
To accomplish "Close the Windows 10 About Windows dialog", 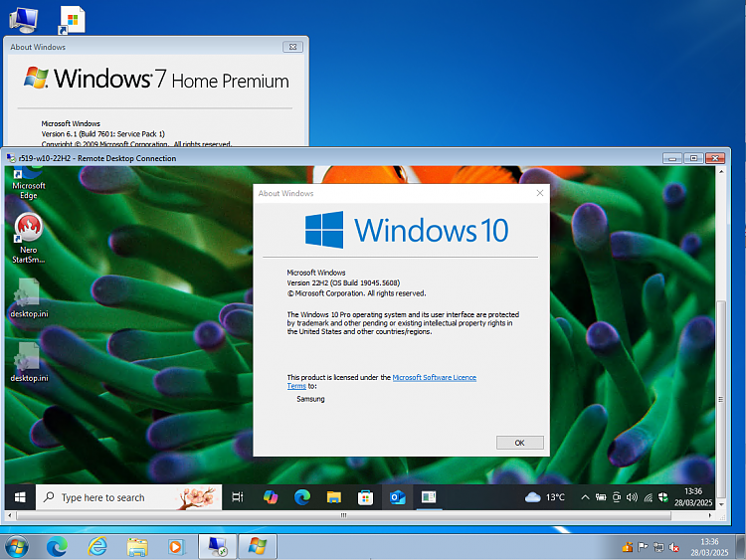I will coord(539,193).
